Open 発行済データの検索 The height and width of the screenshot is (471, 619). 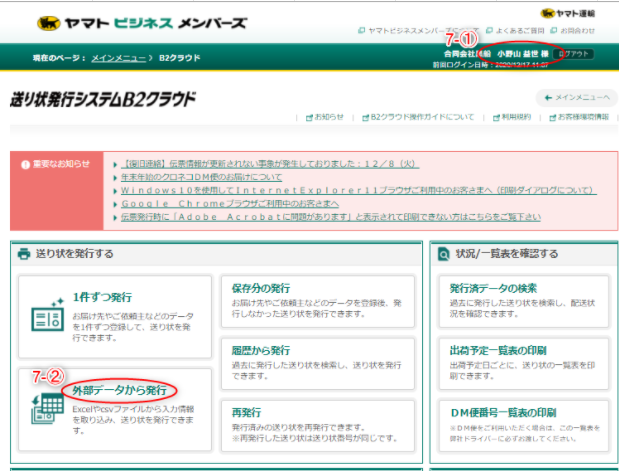click(523, 302)
